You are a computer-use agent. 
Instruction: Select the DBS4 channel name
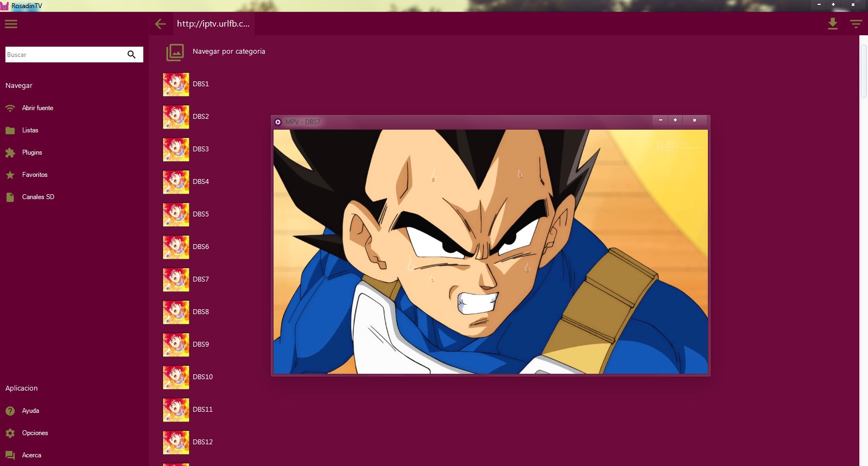(x=201, y=182)
